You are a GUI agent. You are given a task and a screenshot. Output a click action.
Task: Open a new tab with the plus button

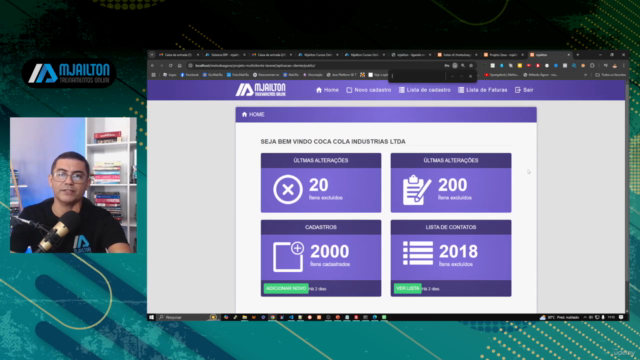tap(578, 55)
